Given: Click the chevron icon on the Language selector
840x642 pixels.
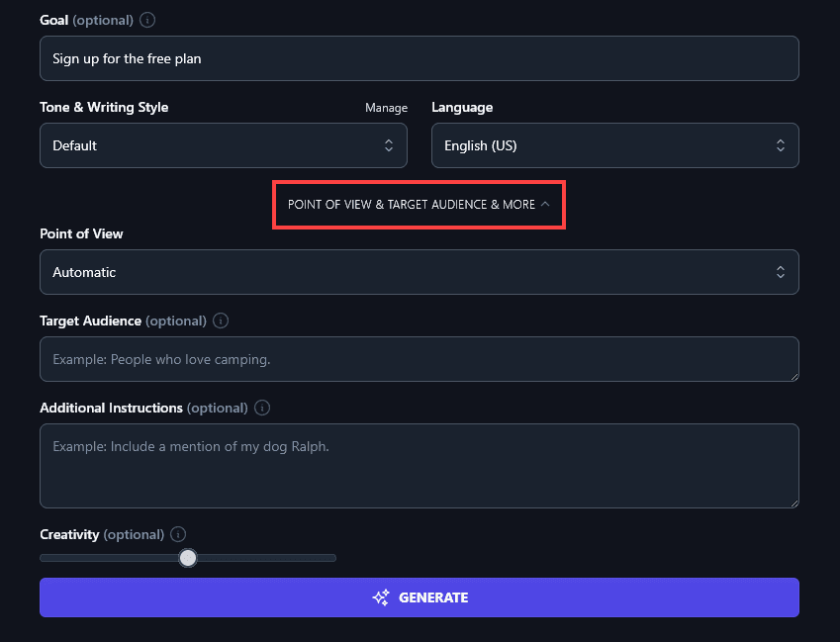Looking at the screenshot, I should click(781, 144).
